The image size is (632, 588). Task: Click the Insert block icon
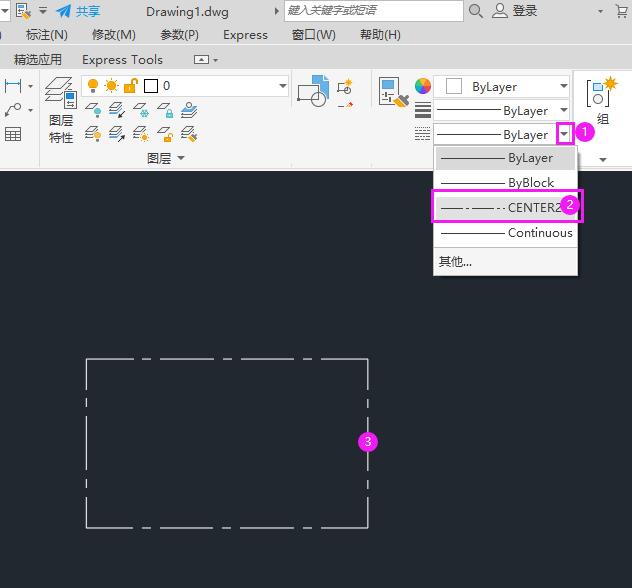[x=313, y=91]
